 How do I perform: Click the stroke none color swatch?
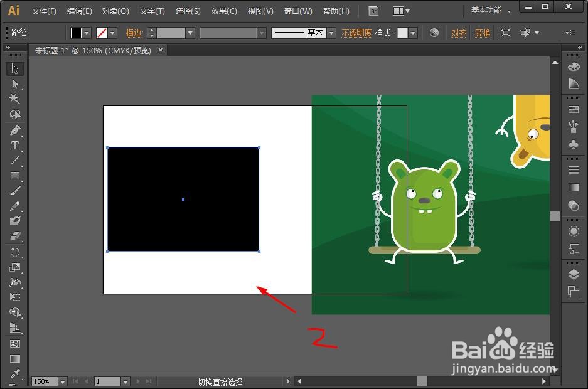(x=102, y=33)
